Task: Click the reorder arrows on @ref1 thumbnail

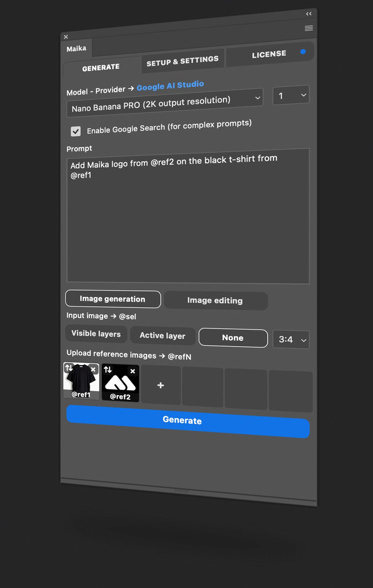Action: coord(69,368)
